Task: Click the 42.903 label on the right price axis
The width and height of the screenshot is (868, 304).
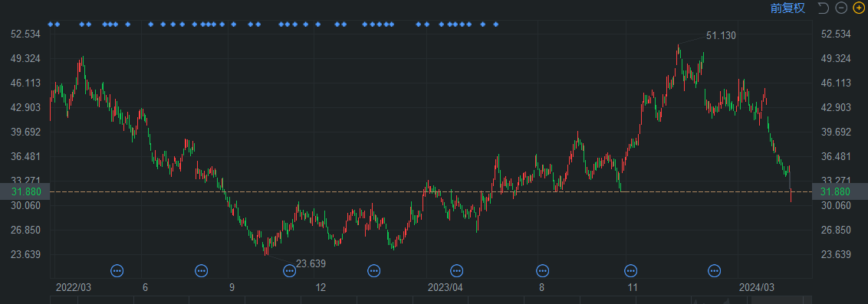Action: pyautogui.click(x=835, y=107)
